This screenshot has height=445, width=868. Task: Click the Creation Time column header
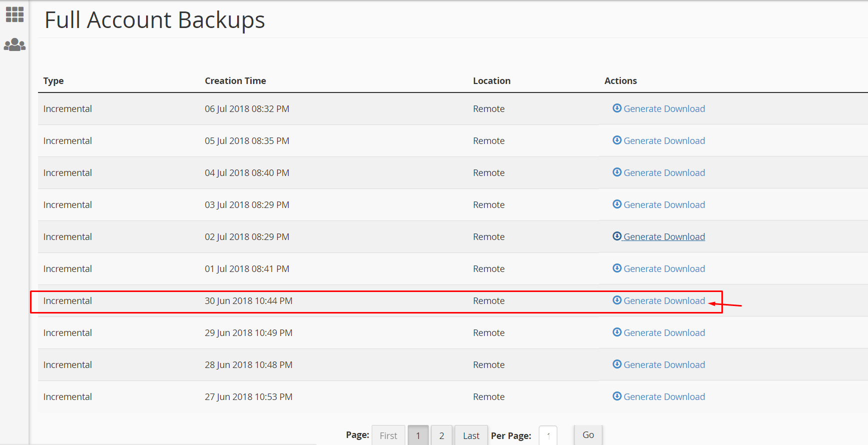click(x=235, y=81)
